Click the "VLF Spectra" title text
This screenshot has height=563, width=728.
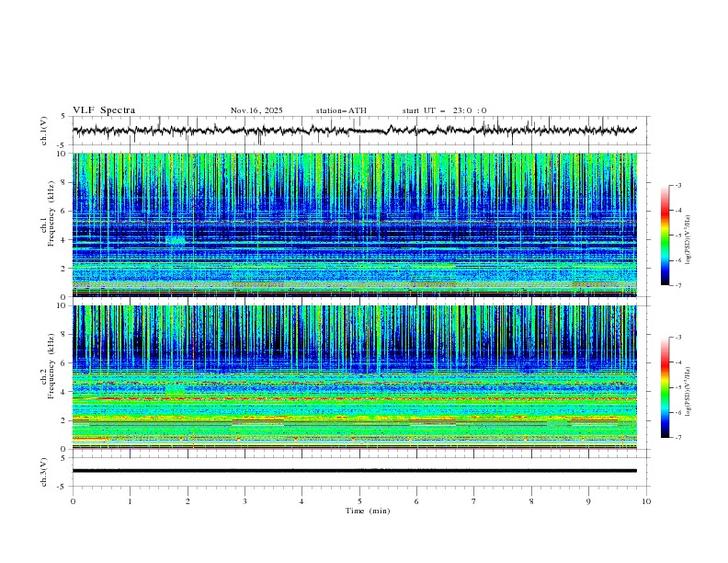104,110
